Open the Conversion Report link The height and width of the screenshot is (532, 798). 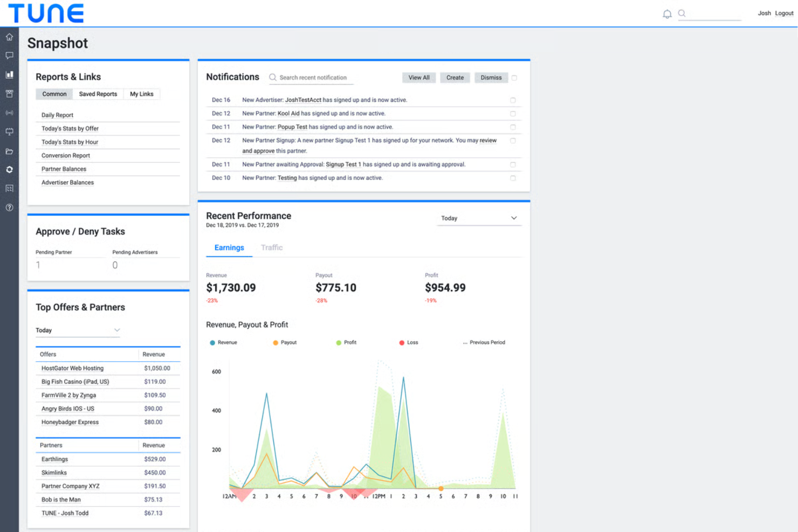point(65,155)
